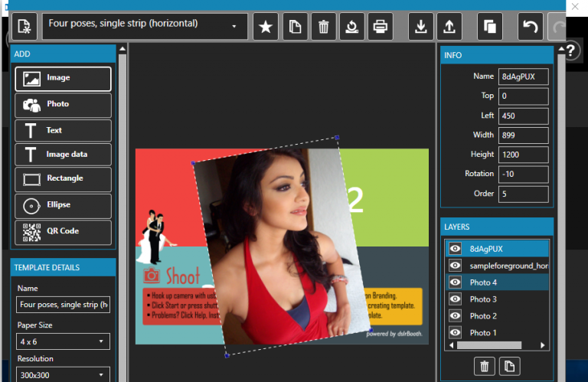
Task: Click the printer icon in toolbar
Action: [x=381, y=26]
